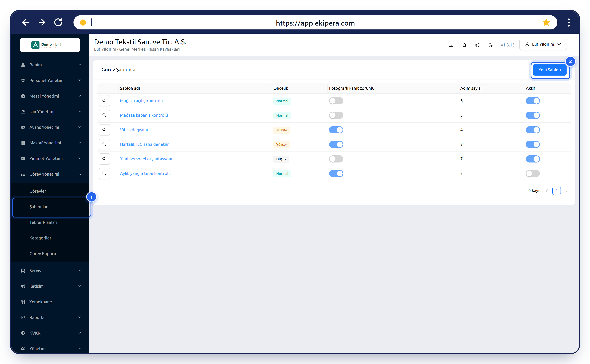Deactivate Mağaza kapanış kontrolü Aktif switch

coord(532,115)
